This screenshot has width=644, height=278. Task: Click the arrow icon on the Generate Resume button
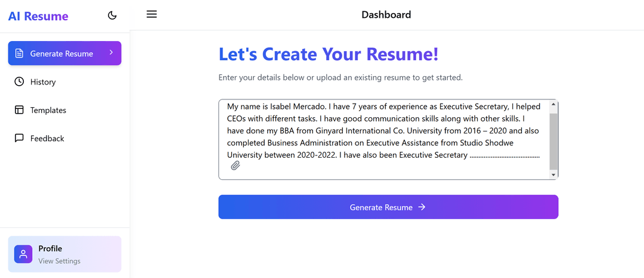pyautogui.click(x=422, y=207)
